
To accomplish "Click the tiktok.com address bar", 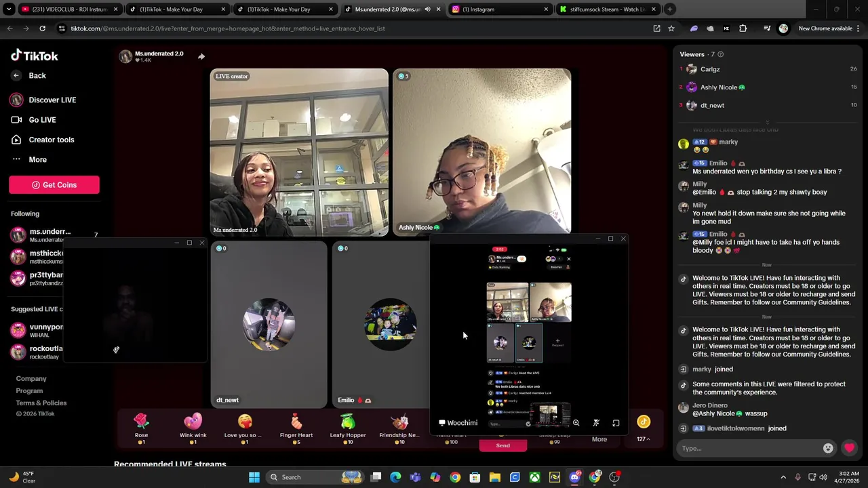I will click(x=353, y=28).
